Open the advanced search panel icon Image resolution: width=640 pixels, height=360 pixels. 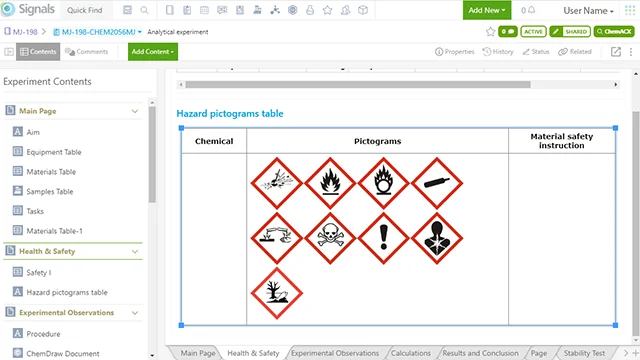click(127, 10)
